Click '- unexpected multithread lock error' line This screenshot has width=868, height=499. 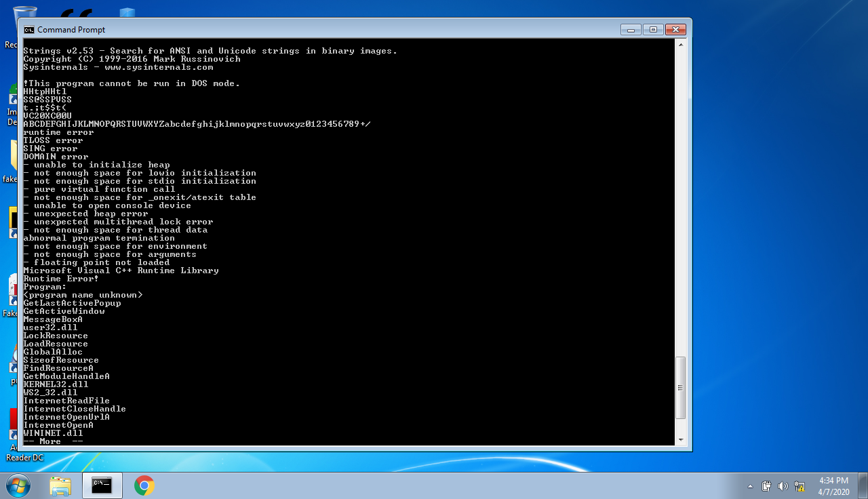point(118,222)
